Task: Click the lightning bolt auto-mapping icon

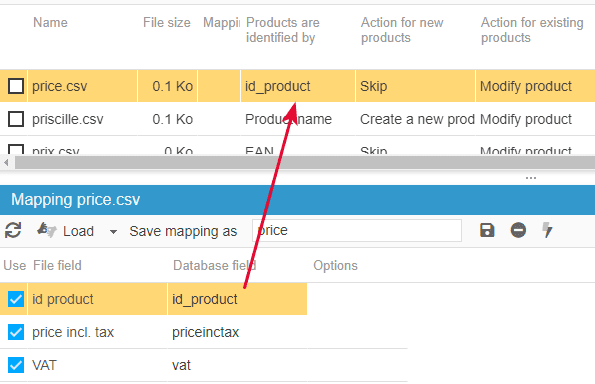Action: [x=547, y=230]
